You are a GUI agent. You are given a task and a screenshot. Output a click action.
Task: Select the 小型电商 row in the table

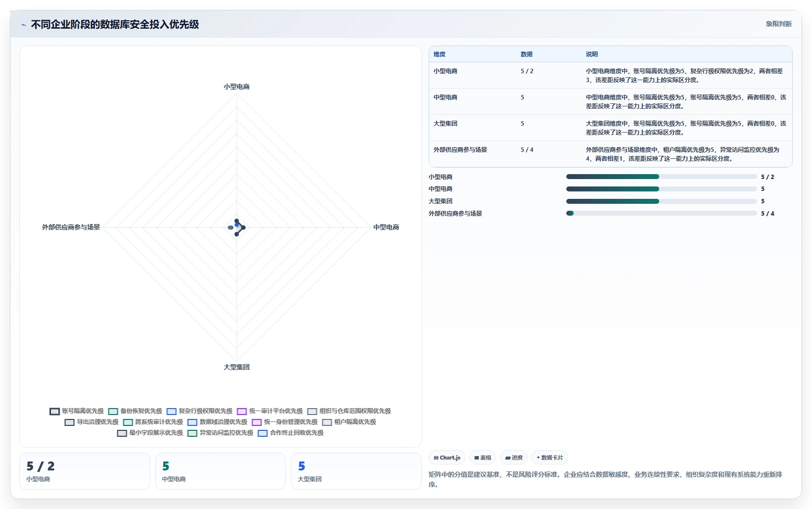pyautogui.click(x=610, y=75)
